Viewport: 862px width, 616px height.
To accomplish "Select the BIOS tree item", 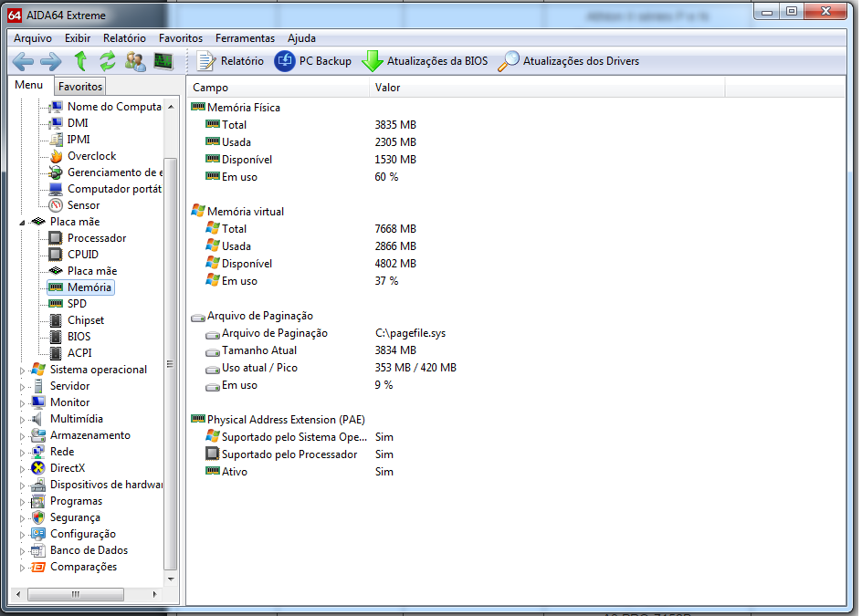I will (x=69, y=337).
